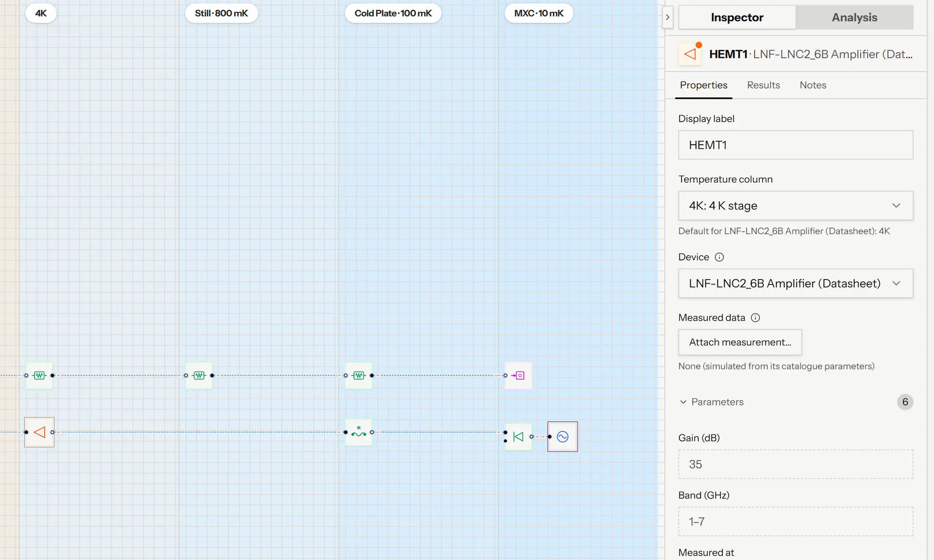
Task: Click the 'Default for LNF-LNC2_6B Amplifier' hint text
Action: [x=784, y=231]
